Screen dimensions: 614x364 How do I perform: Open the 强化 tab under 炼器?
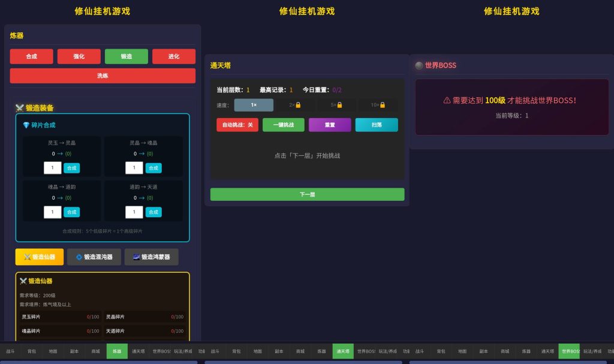79,56
